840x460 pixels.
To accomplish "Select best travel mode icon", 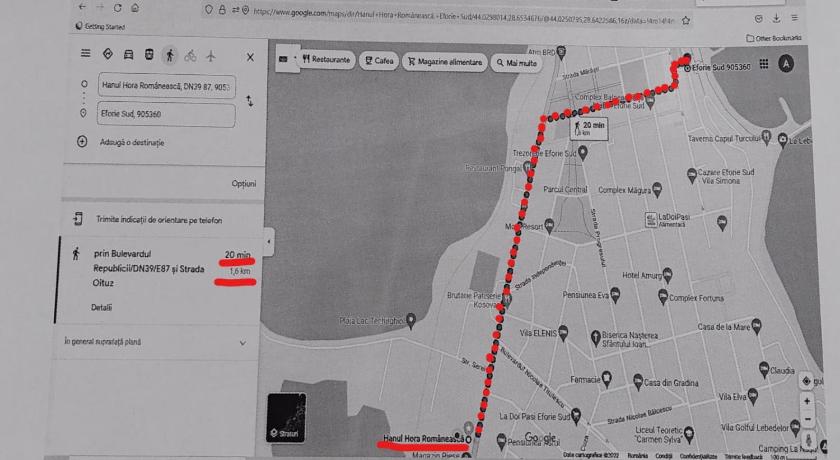I will pos(108,54).
